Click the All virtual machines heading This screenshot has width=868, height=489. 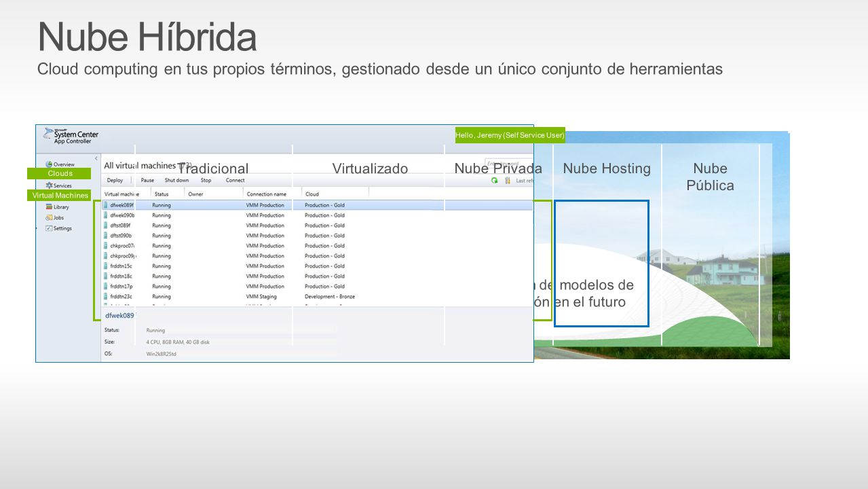pyautogui.click(x=147, y=165)
